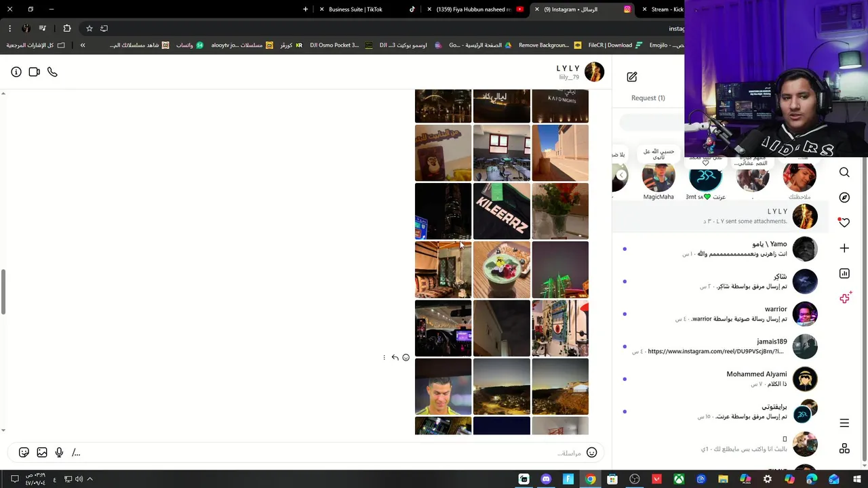Switch to Stream Kick tab
Image resolution: width=868 pixels, height=488 pixels.
662,9
